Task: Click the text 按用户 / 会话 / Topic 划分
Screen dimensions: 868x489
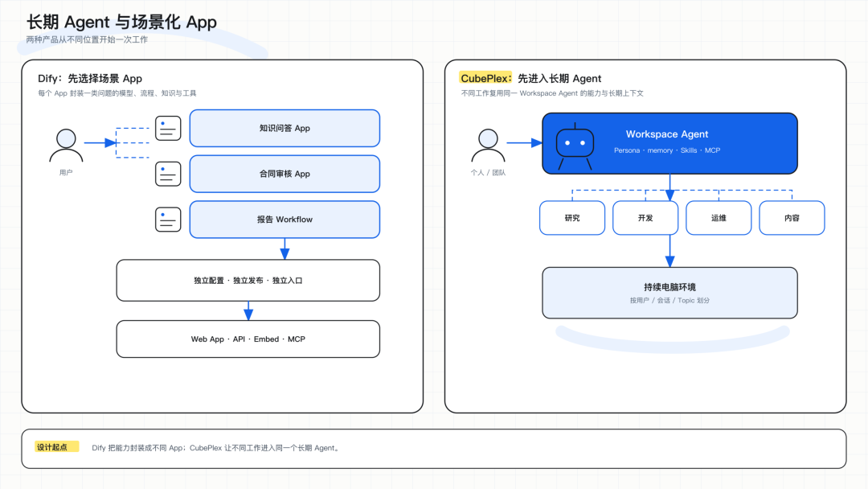Action: point(669,301)
